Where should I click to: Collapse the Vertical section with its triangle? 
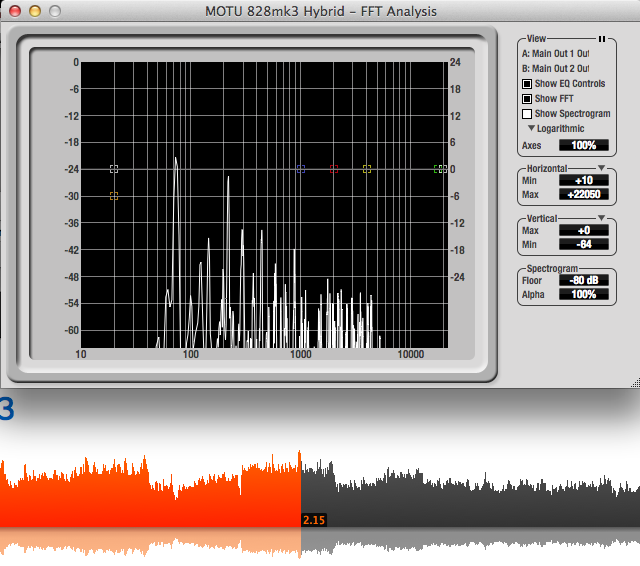(x=602, y=218)
